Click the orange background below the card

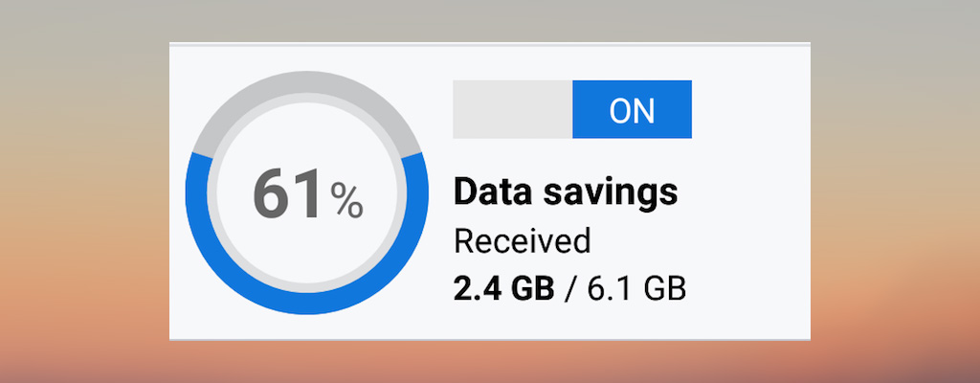(490, 362)
